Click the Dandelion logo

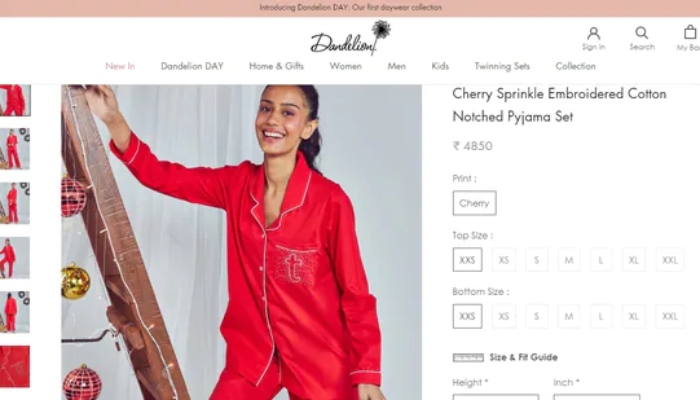point(350,38)
